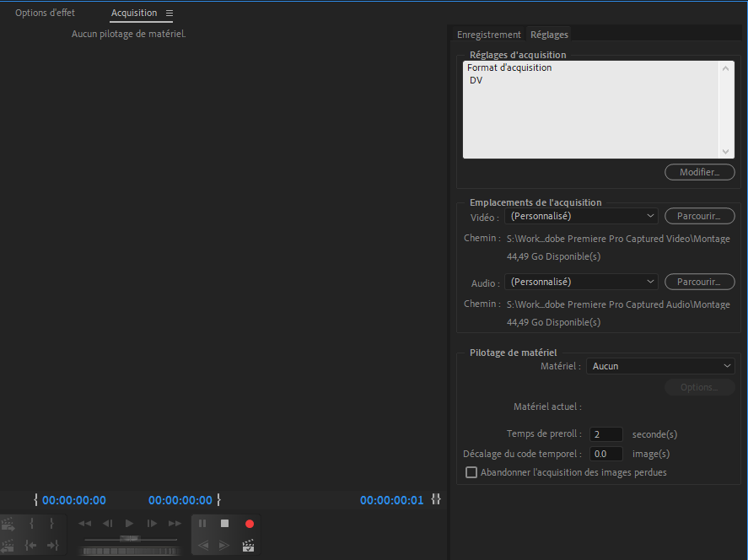
Task: Click the Modifier... button
Action: [x=699, y=172]
